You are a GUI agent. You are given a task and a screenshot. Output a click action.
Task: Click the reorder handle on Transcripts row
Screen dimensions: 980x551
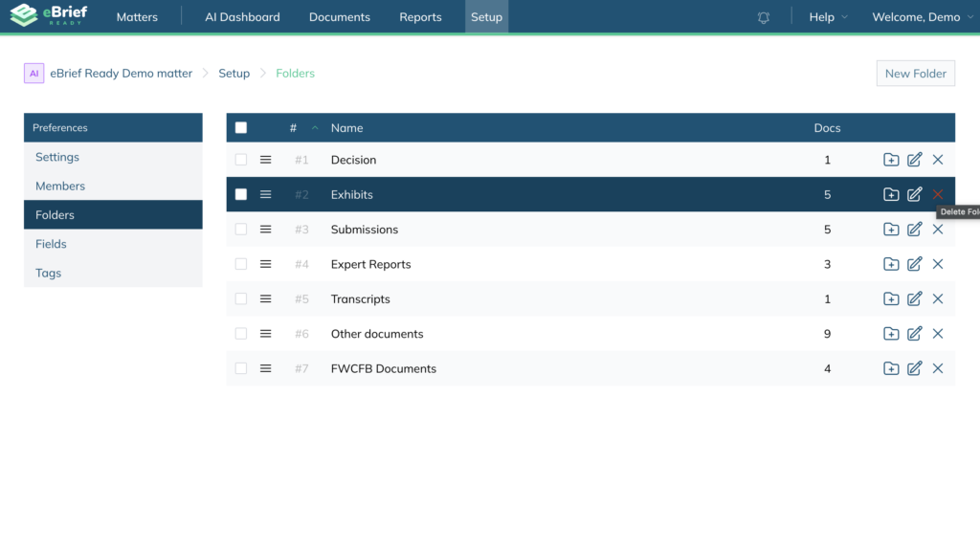coord(266,298)
